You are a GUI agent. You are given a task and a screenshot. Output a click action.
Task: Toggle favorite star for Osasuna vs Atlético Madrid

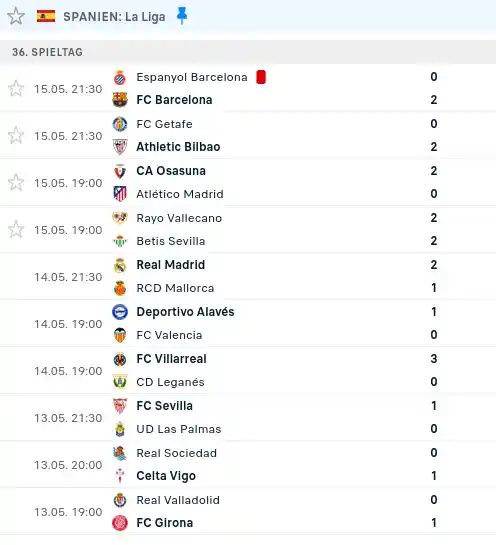coord(16,182)
